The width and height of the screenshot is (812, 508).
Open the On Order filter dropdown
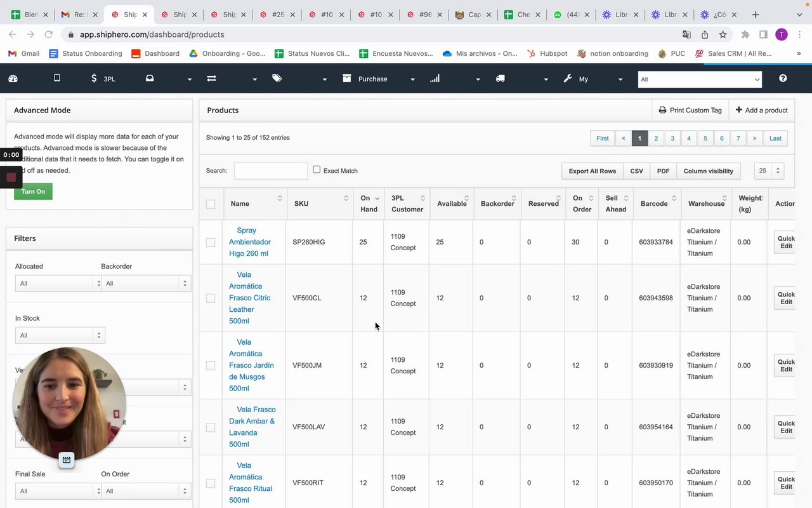pos(145,491)
